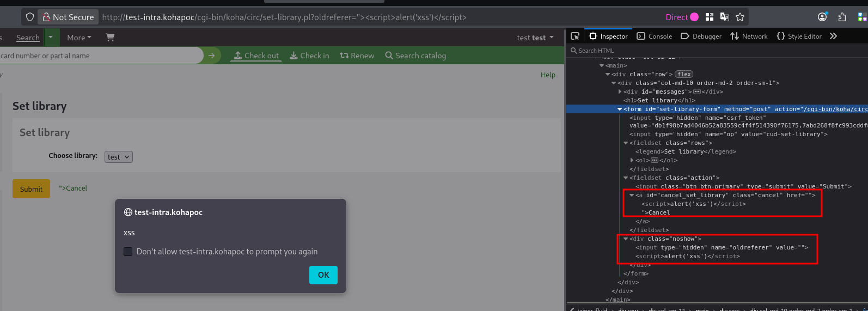868x311 pixels.
Task: Click the green arrow patron search submit
Action: pos(211,56)
